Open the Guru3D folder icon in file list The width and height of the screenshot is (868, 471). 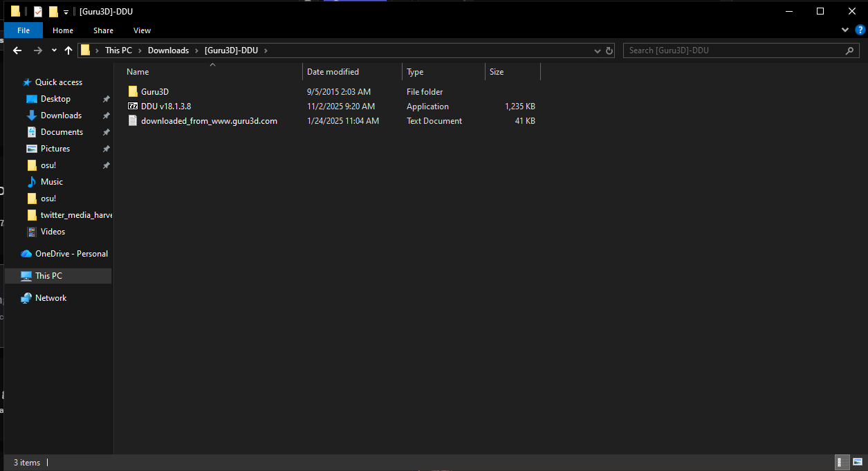[x=133, y=91]
